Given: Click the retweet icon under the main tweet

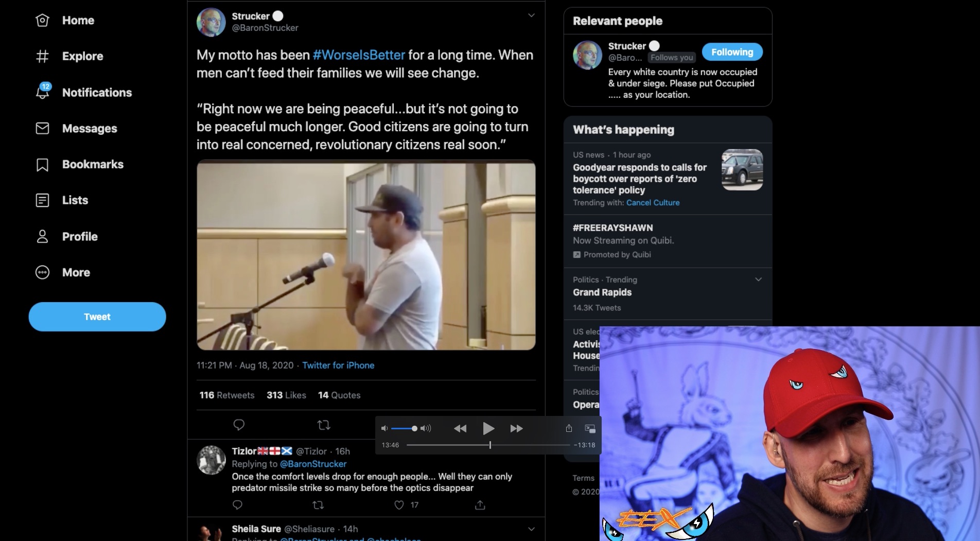Looking at the screenshot, I should tap(324, 425).
